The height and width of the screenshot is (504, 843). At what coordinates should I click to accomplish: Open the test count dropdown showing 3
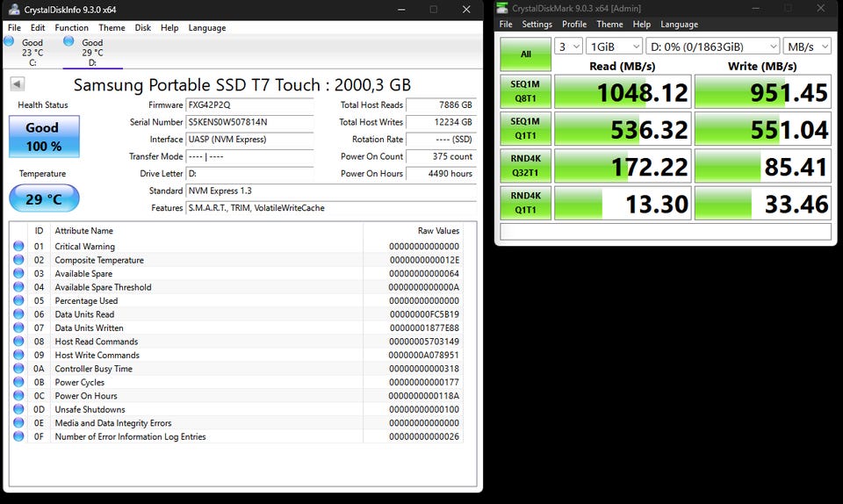pos(568,47)
